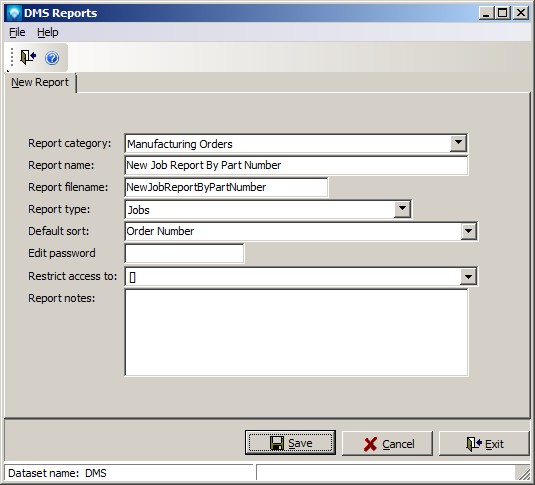Click the toolbar drag handle dots
The height and width of the screenshot is (485, 535).
click(x=12, y=57)
